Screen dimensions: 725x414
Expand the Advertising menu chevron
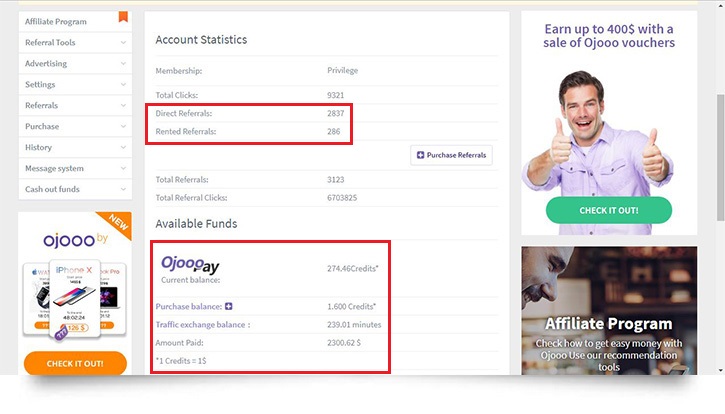(123, 63)
